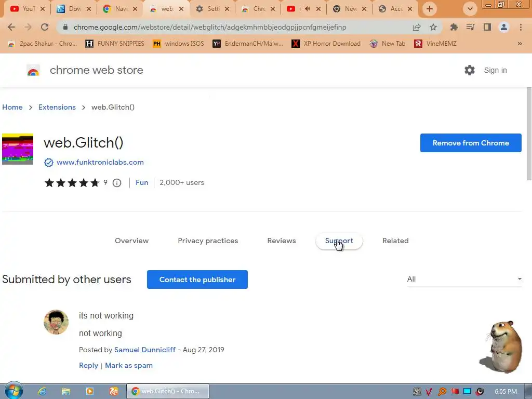This screenshot has width=532, height=399.
Task: Launch Internet Explorer from the taskbar
Action: [x=42, y=391]
